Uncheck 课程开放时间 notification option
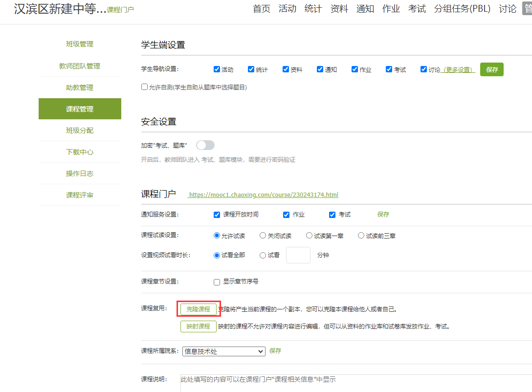Screen dimensions: 532x392 217,215
